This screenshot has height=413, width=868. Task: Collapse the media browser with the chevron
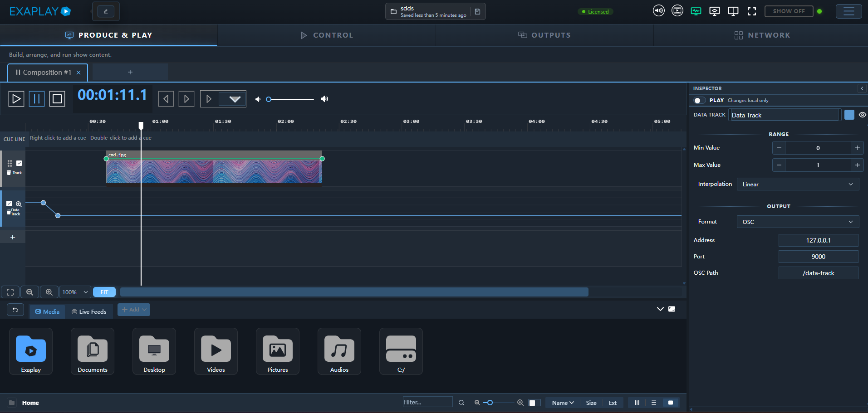click(660, 309)
